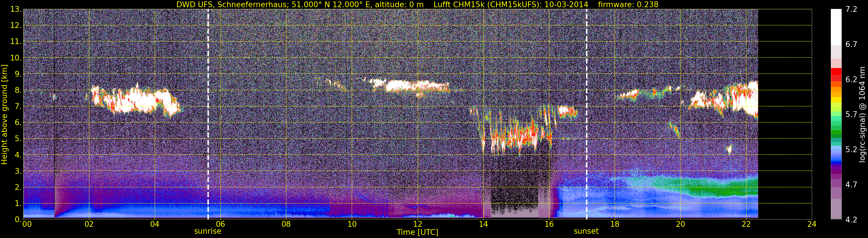
Task: Click the red segment of the colorbar
Action: pos(836,71)
